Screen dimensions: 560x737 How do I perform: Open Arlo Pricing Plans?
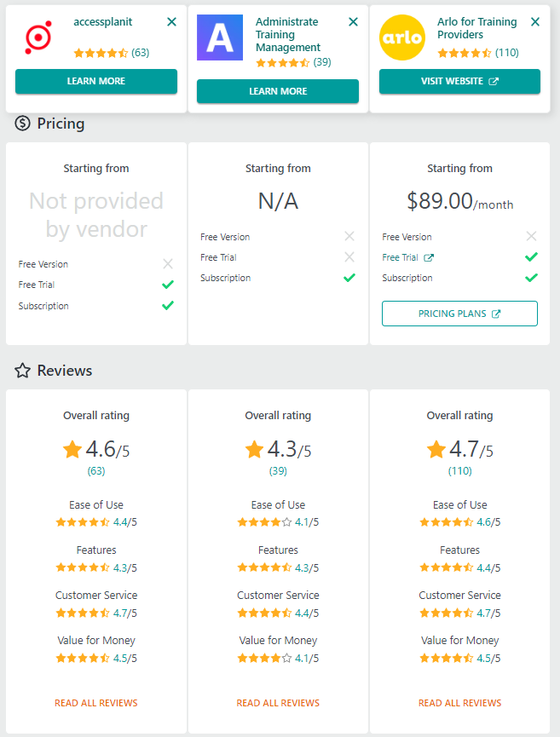(459, 314)
